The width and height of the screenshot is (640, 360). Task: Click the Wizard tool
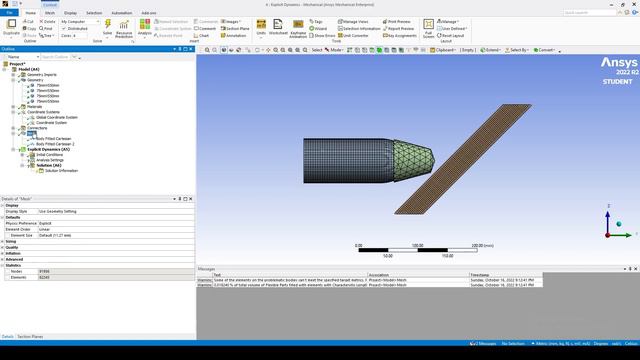pos(318,29)
